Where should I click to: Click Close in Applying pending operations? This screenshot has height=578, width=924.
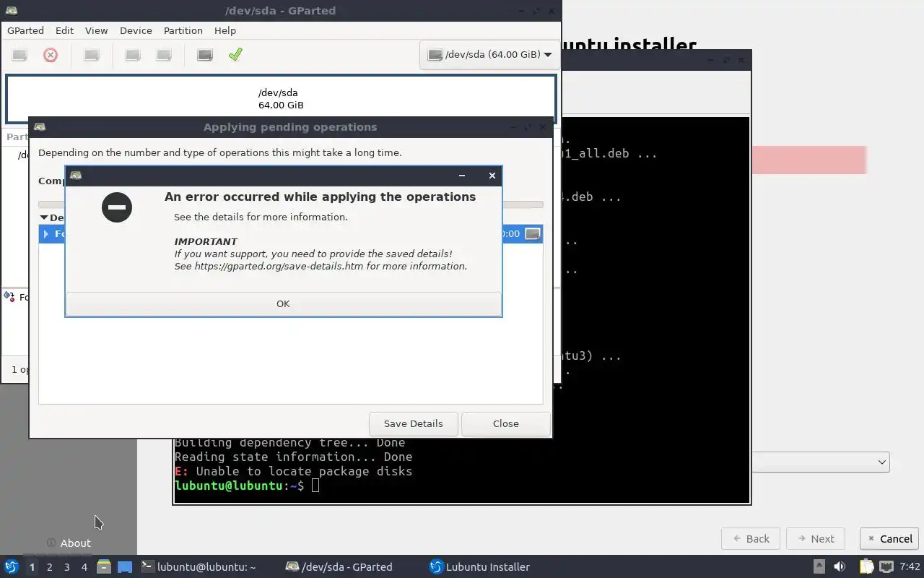[505, 424]
